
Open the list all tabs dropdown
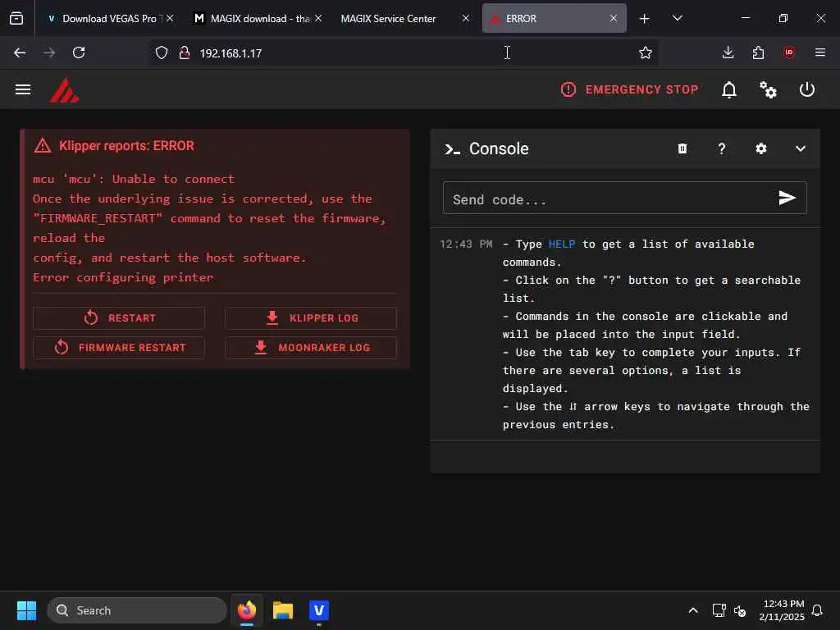677,19
